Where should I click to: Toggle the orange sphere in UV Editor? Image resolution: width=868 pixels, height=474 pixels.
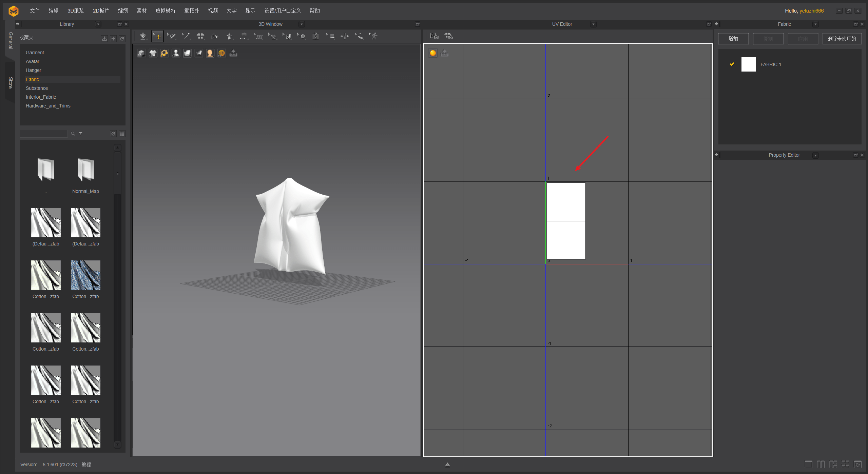click(433, 53)
